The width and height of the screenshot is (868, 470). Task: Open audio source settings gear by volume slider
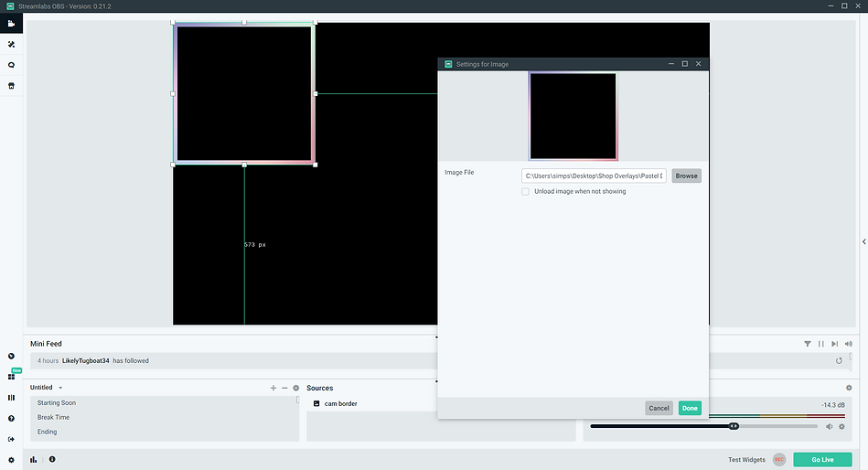tap(841, 426)
